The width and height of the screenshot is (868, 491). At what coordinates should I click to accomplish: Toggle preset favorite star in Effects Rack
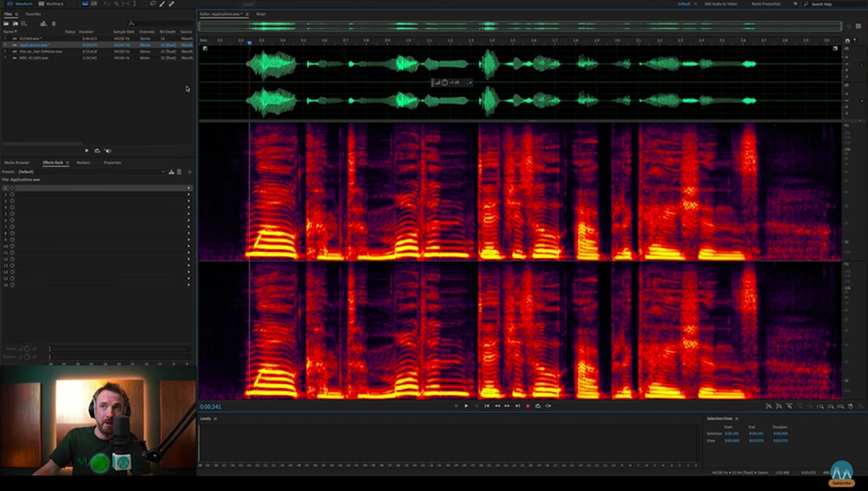[x=189, y=171]
